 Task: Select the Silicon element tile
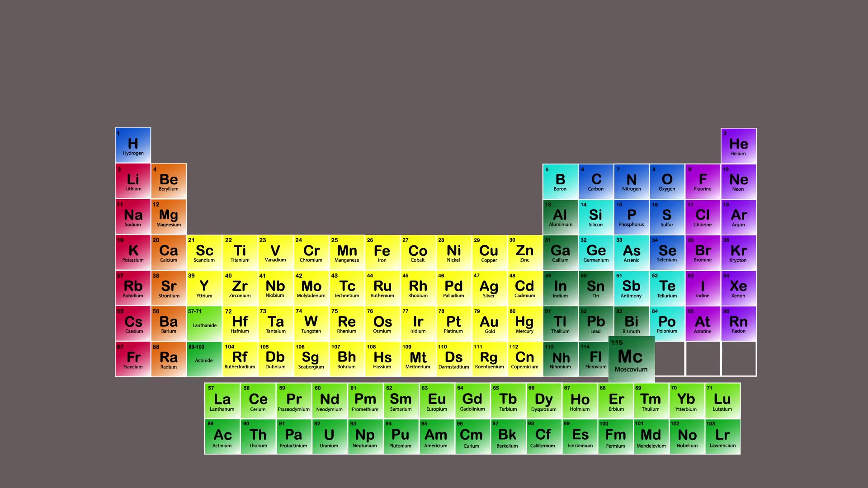pyautogui.click(x=596, y=217)
